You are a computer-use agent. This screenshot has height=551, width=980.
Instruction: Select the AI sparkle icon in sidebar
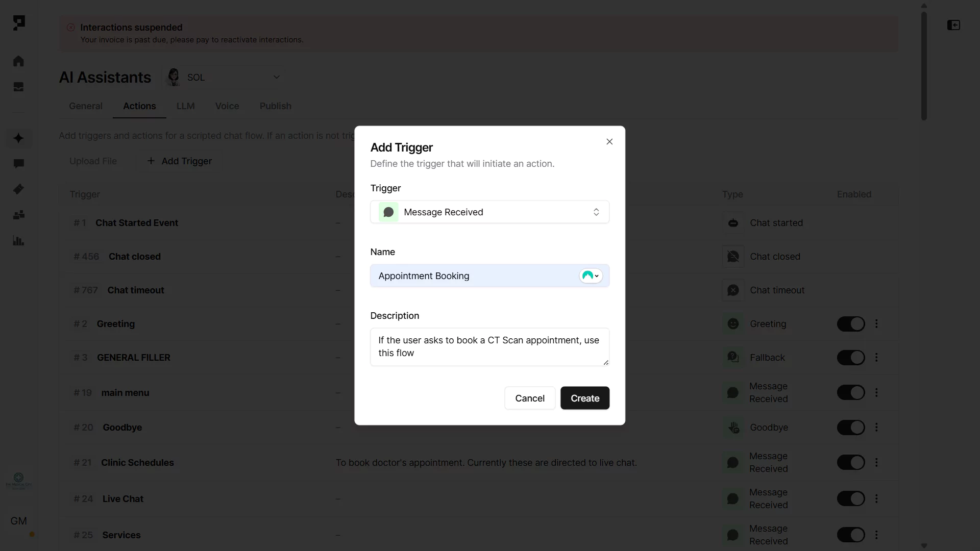(x=18, y=138)
